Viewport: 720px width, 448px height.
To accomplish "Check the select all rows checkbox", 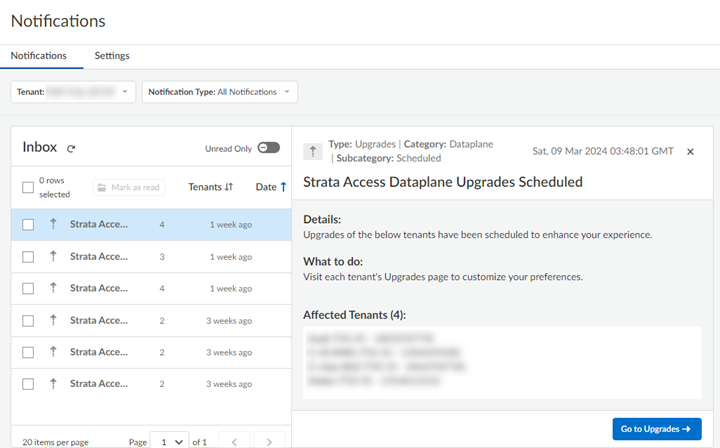I will [28, 187].
